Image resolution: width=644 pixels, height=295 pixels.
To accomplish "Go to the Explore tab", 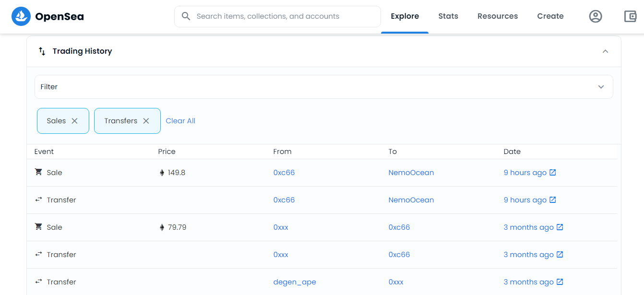I will click(405, 16).
